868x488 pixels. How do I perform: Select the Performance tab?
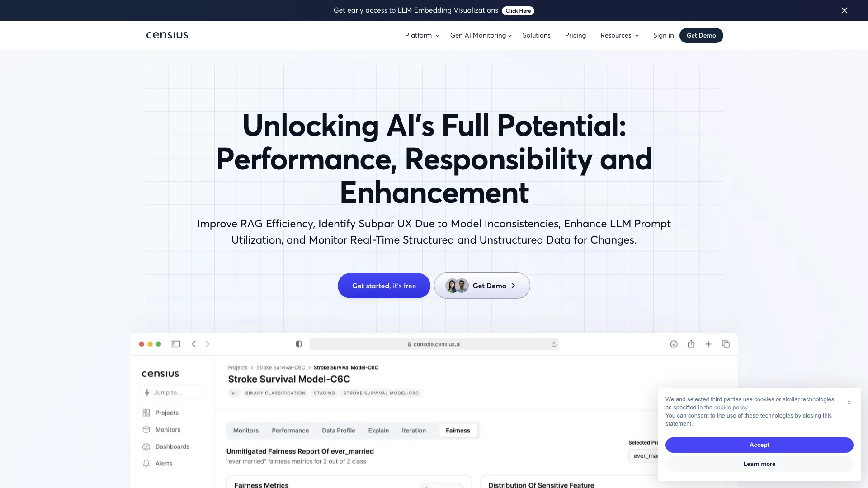290,430
